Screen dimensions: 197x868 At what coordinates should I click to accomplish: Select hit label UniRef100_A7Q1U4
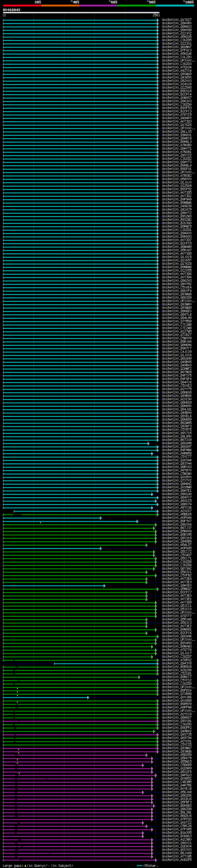(177, 67)
